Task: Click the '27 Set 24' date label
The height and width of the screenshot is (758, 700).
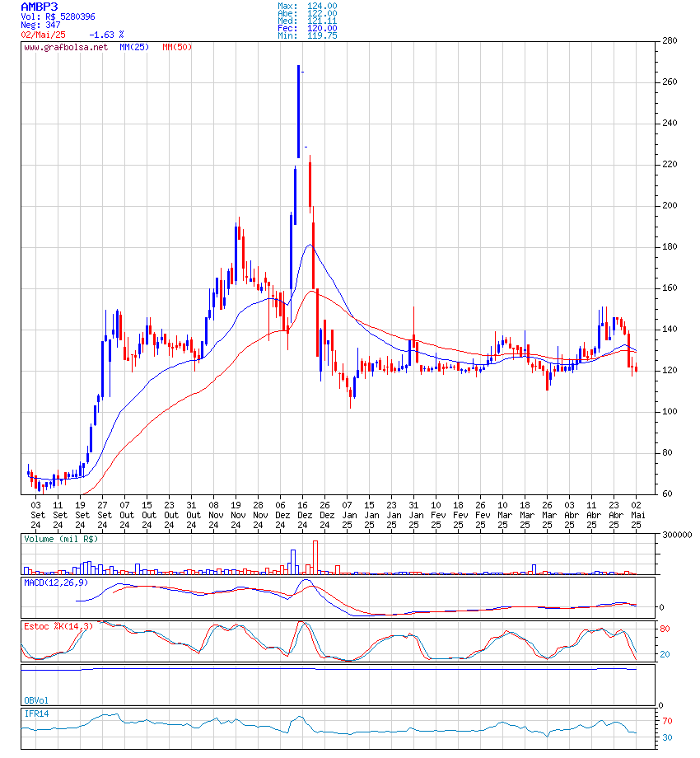Action: [103, 515]
